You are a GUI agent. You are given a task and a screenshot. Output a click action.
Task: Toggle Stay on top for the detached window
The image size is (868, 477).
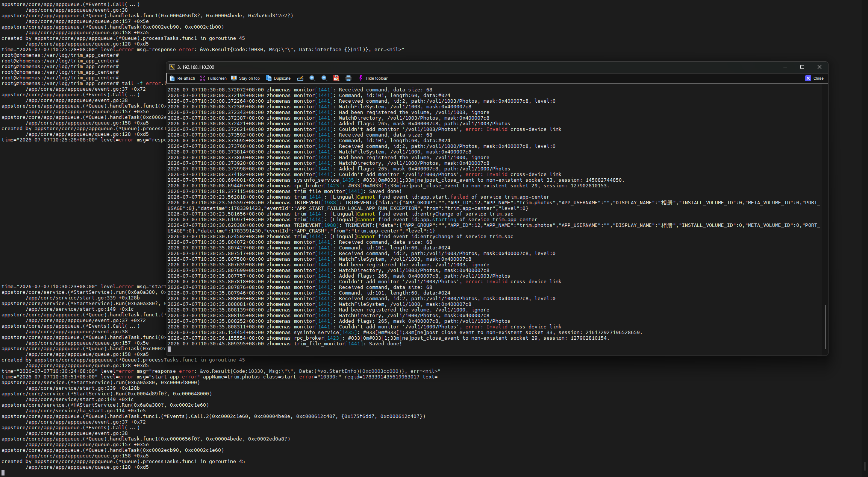click(x=245, y=78)
